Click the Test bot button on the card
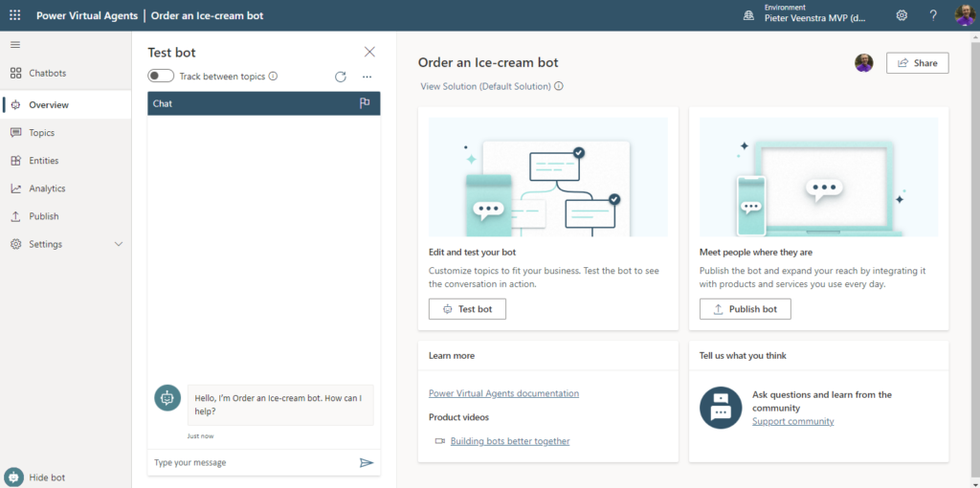 (467, 309)
